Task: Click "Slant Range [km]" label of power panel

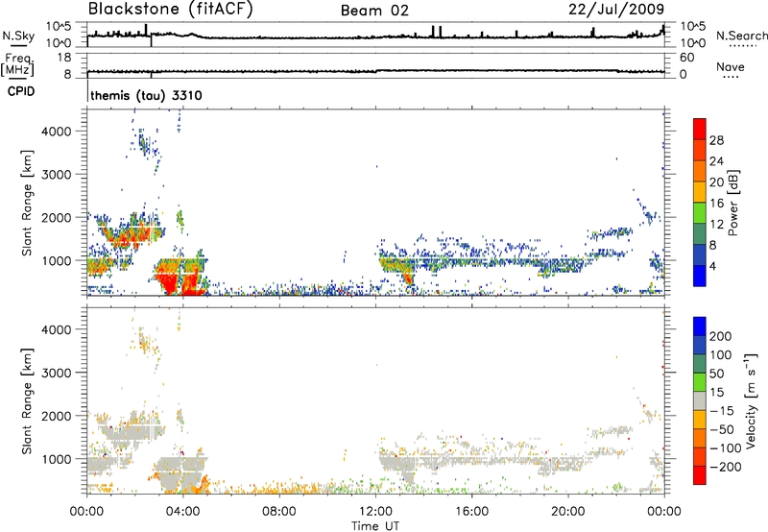Action: click(x=27, y=203)
